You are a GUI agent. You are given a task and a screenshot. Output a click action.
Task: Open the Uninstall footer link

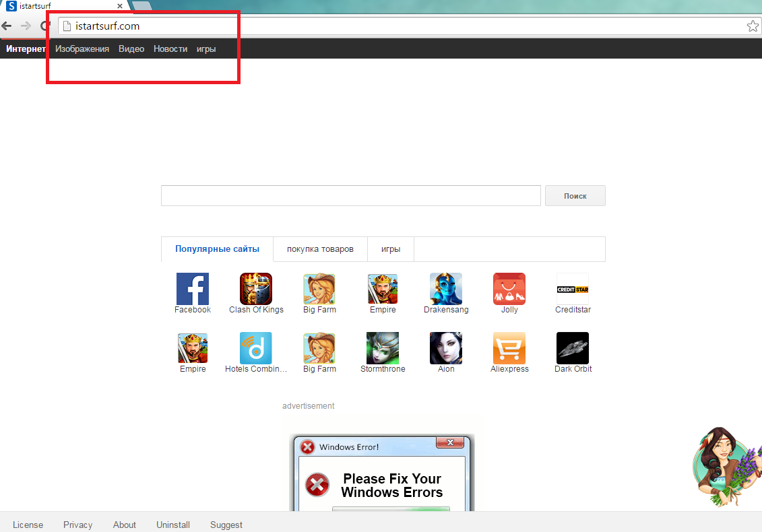click(173, 525)
